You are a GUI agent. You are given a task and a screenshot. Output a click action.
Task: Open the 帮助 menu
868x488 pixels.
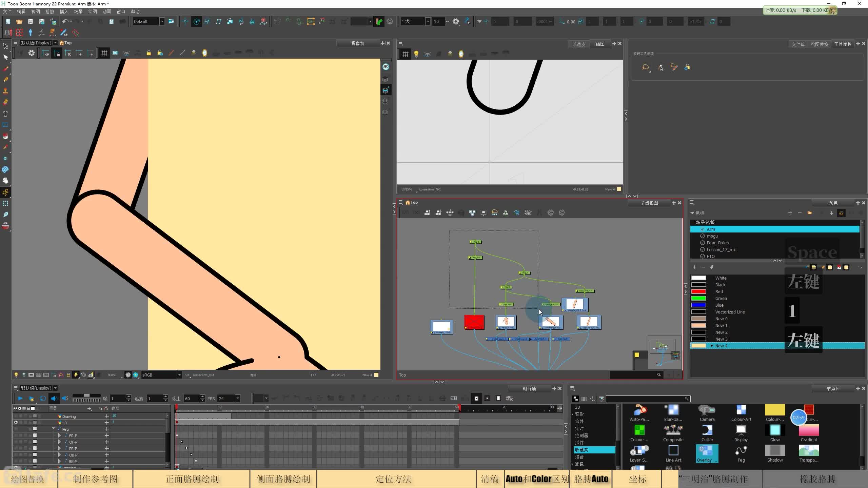coord(135,12)
